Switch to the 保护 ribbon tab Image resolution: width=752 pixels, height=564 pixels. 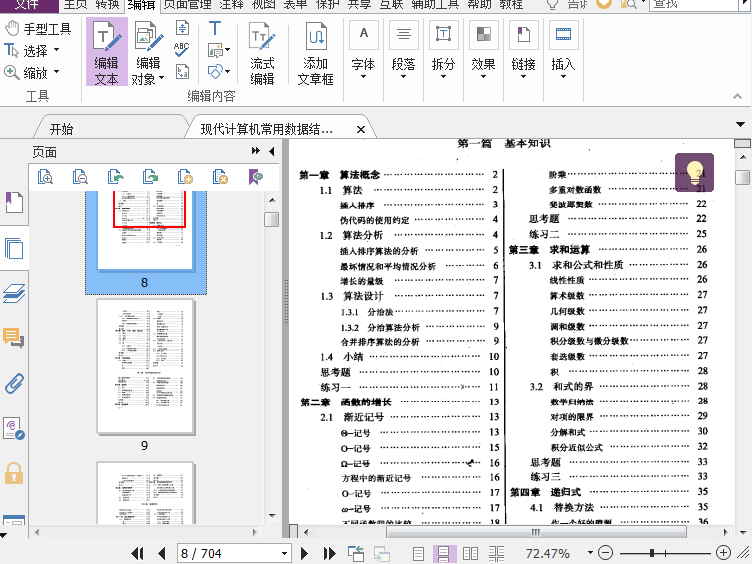328,5
